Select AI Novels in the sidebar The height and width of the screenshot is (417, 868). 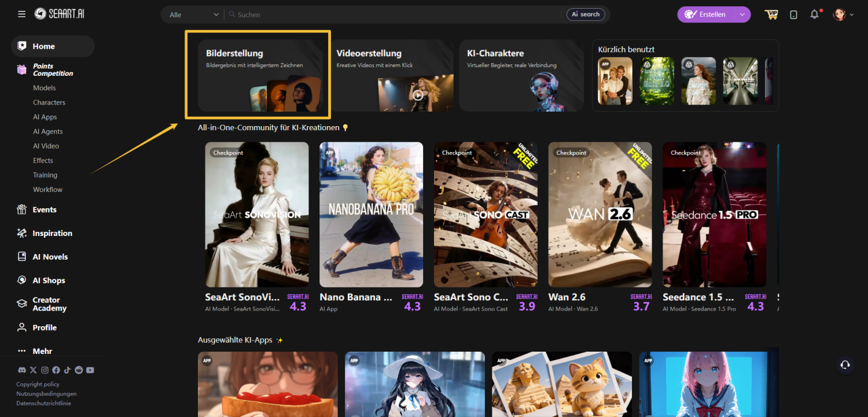point(50,257)
